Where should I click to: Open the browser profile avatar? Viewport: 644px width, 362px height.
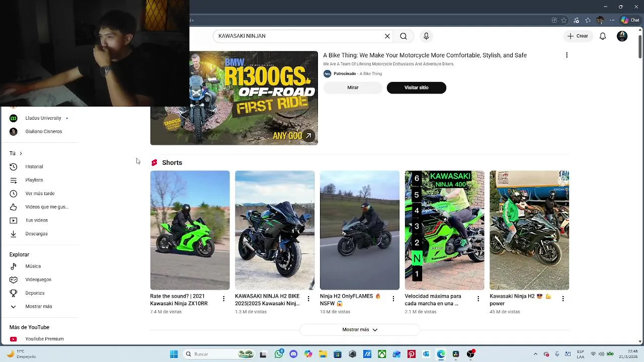(x=600, y=20)
